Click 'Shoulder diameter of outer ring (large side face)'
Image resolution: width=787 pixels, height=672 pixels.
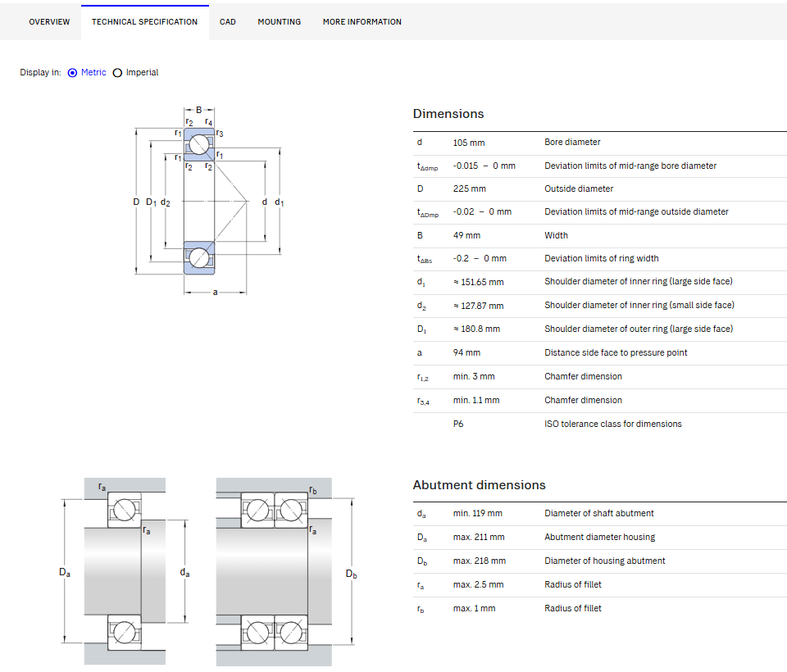(639, 329)
